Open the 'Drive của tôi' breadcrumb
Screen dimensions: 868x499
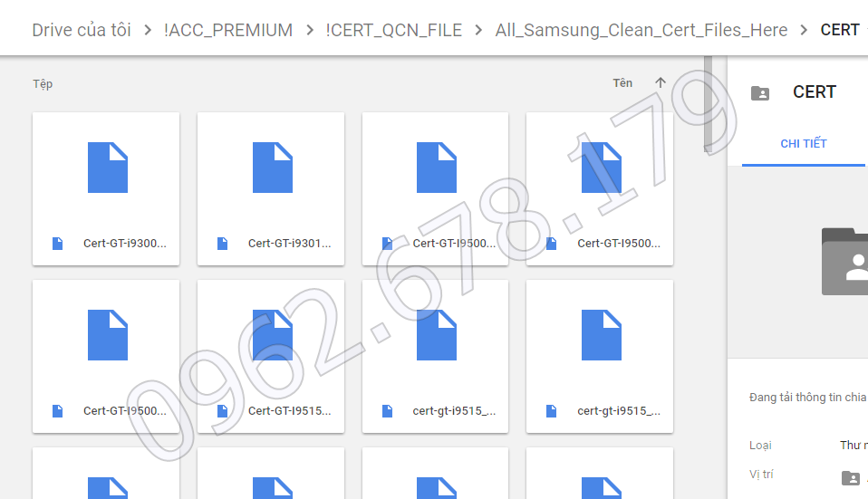82,30
